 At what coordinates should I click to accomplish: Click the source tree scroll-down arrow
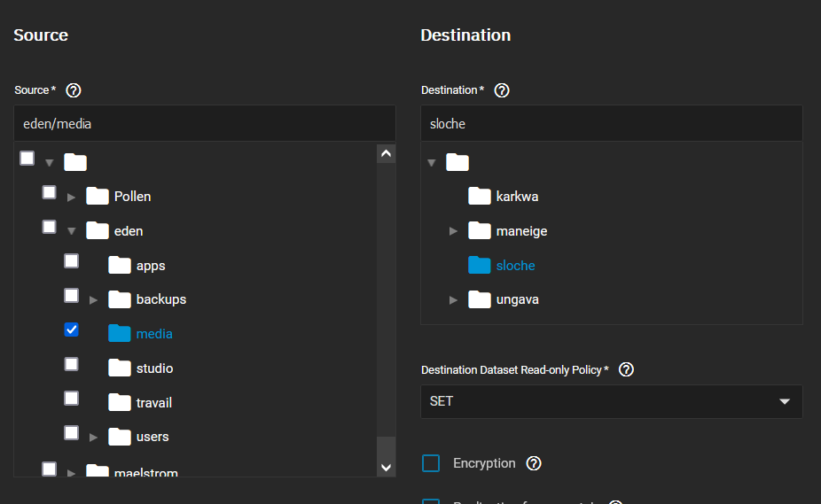point(386,468)
